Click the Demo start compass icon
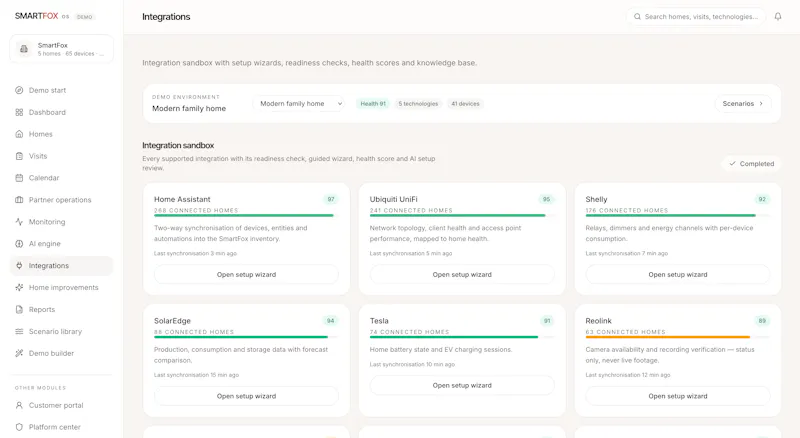Image resolution: width=800 pixels, height=438 pixels. [x=19, y=90]
